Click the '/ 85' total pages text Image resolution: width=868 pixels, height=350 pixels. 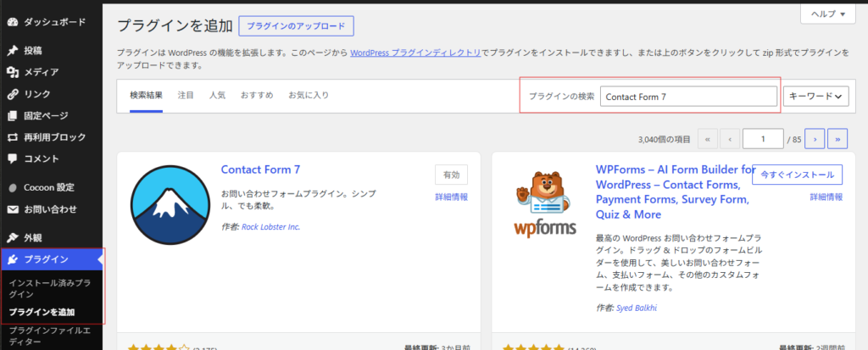[x=793, y=140]
